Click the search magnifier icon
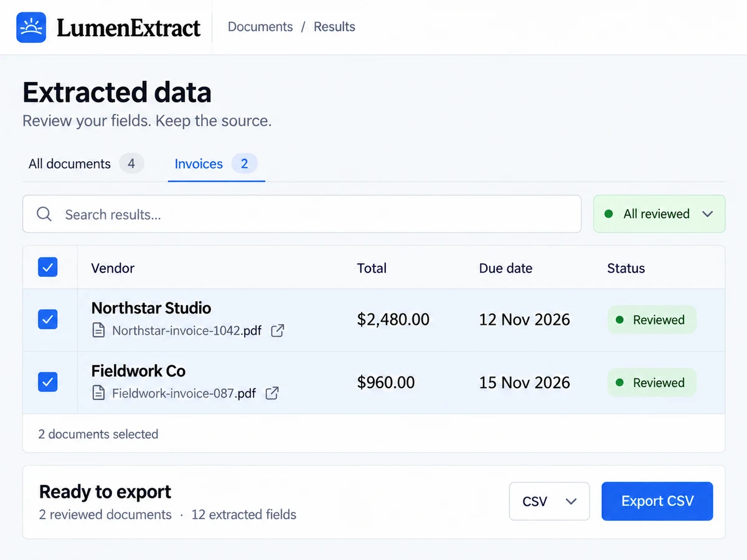This screenshot has height=560, width=747. click(44, 214)
